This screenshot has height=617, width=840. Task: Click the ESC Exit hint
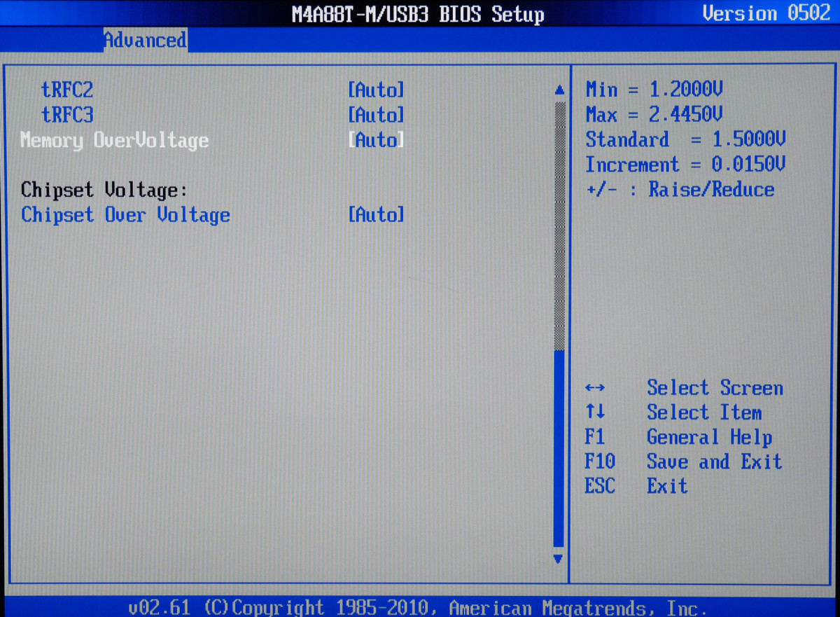pos(636,485)
